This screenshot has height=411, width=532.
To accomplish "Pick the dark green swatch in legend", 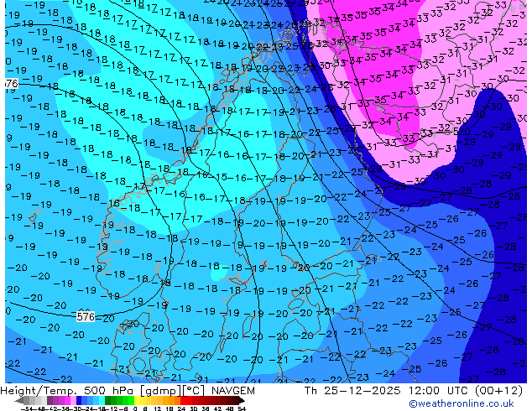I will coord(108,400).
